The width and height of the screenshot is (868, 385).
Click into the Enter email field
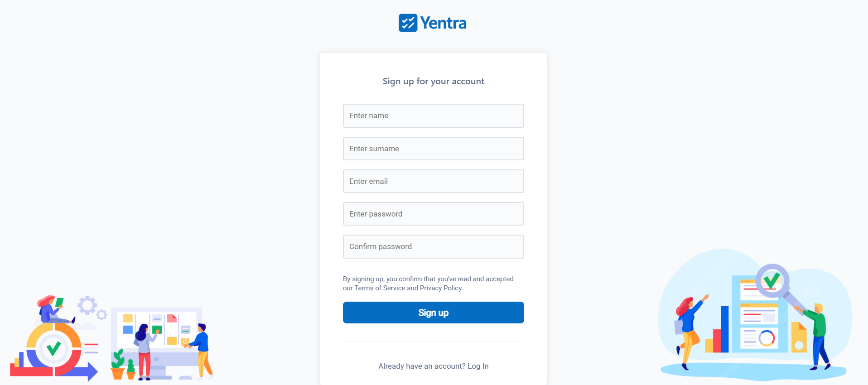433,181
